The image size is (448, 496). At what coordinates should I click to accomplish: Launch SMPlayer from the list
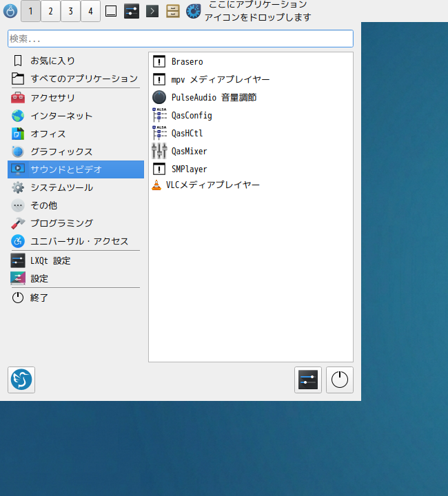251,169
